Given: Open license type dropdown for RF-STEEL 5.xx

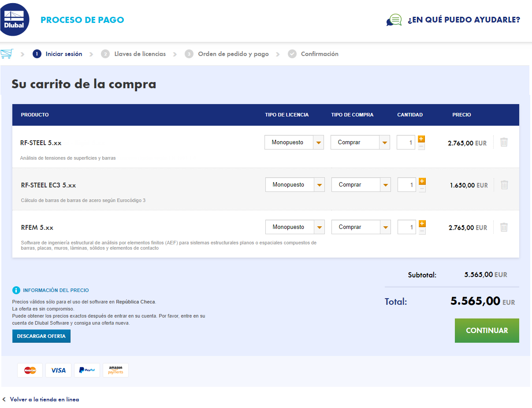Looking at the screenshot, I should tap(294, 142).
